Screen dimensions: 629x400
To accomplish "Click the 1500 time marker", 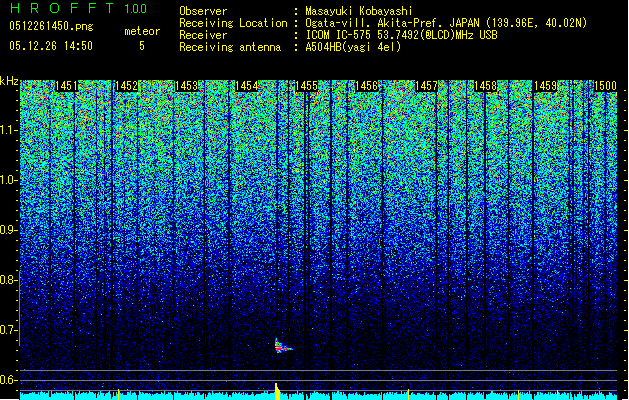I will tap(605, 86).
